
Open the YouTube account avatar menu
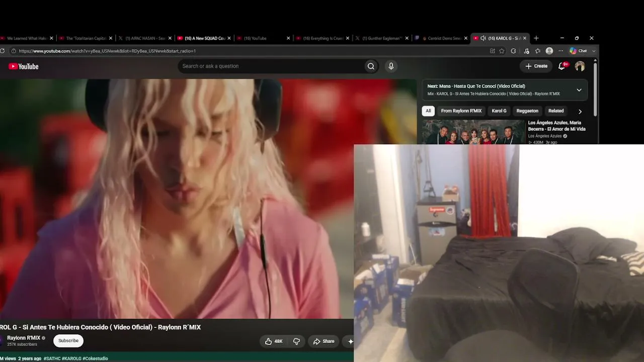click(x=580, y=66)
